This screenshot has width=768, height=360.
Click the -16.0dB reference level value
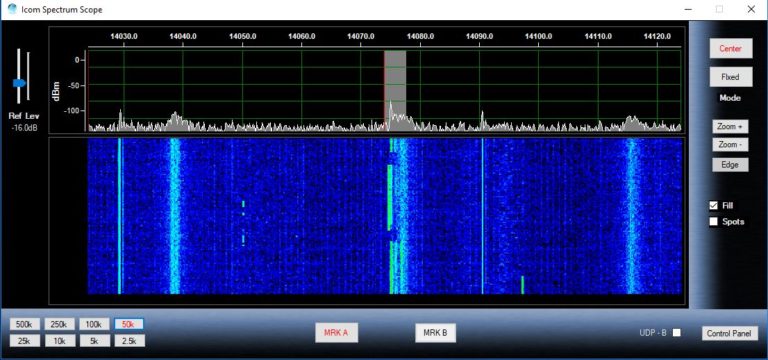[x=24, y=128]
